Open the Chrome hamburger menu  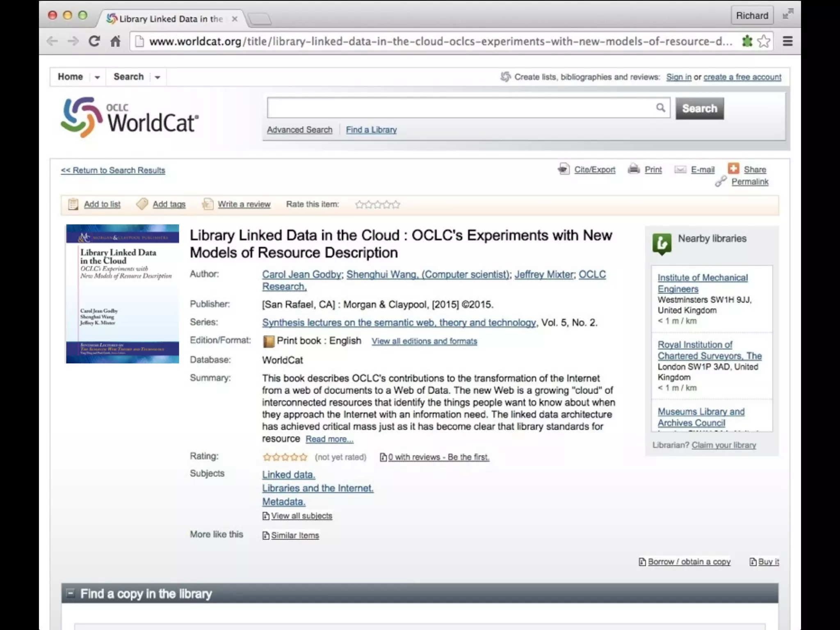(787, 41)
